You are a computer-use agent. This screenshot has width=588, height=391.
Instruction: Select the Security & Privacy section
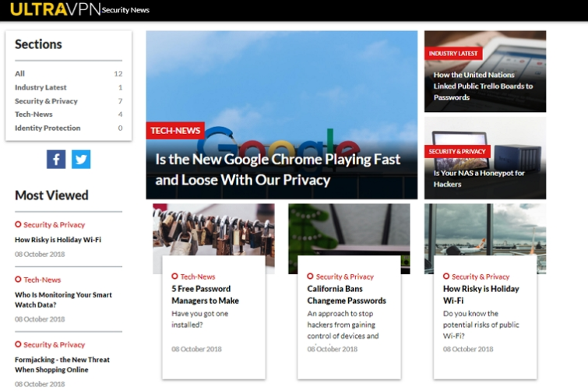69,100
